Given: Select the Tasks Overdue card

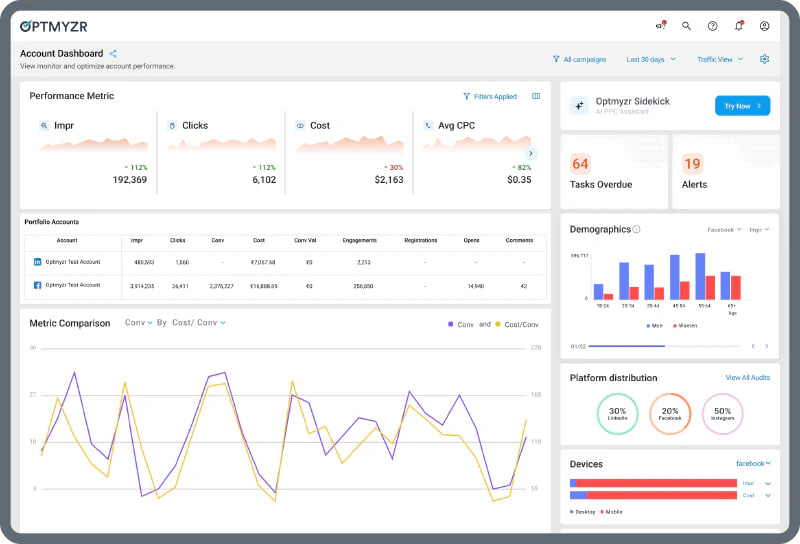Looking at the screenshot, I should (613, 171).
